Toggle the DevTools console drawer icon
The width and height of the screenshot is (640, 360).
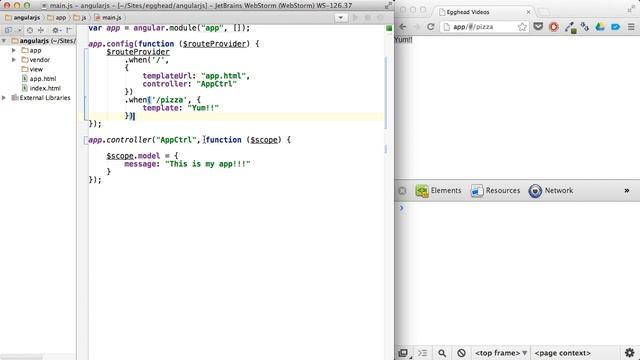point(422,353)
